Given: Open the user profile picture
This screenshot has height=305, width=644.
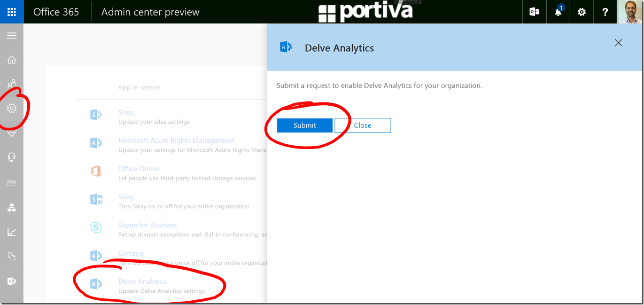Looking at the screenshot, I should point(630,12).
